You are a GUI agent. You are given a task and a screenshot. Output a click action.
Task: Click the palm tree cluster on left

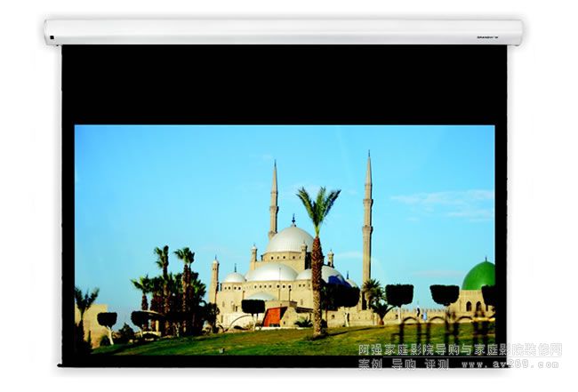[174, 284]
